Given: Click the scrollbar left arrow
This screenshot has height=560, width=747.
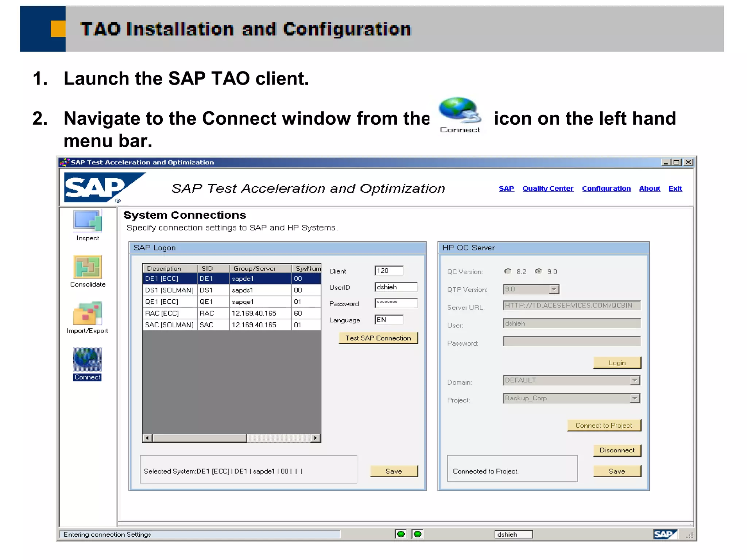Looking at the screenshot, I should point(147,438).
